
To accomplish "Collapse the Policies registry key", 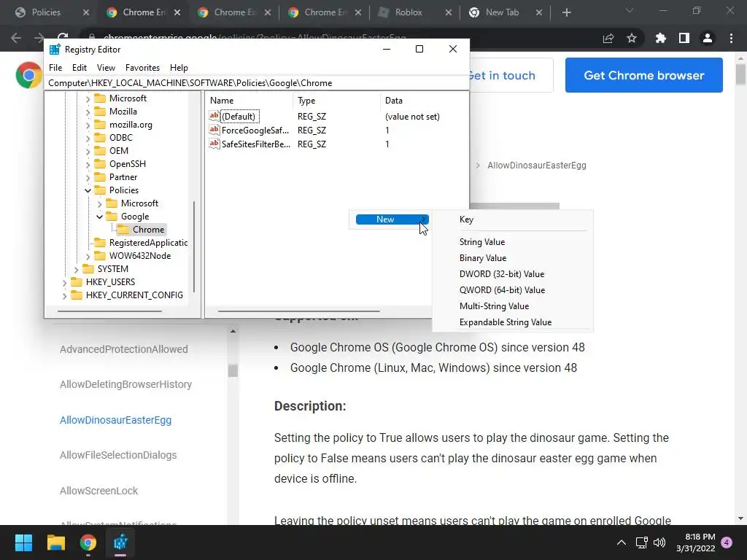I will (x=88, y=190).
